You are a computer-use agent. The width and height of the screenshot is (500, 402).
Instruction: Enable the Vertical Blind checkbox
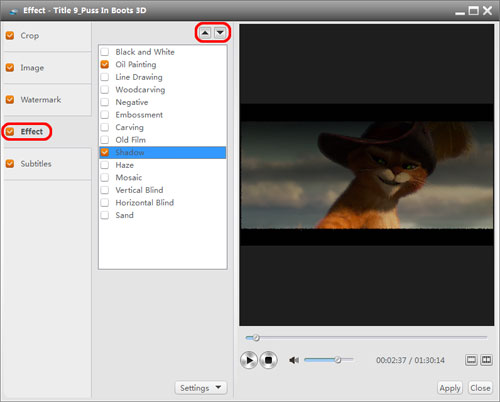tap(105, 190)
